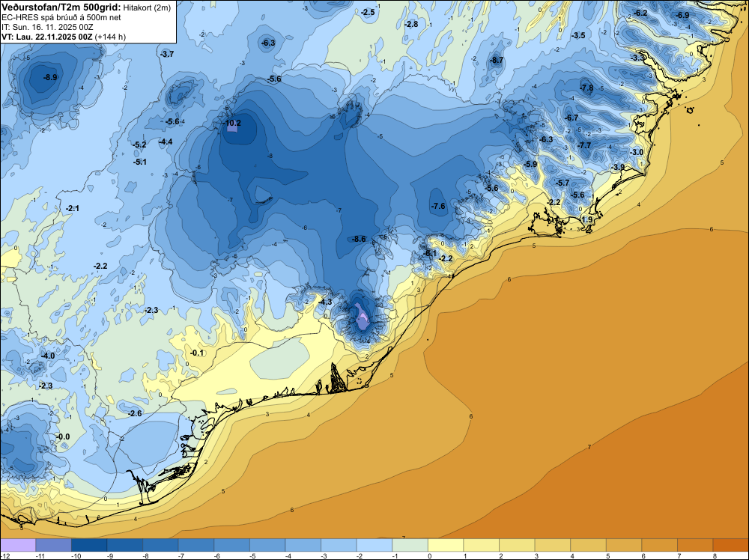Select the violet-blue legend swatch at -11
Viewport: 749px width, 560px height.
coord(53,545)
